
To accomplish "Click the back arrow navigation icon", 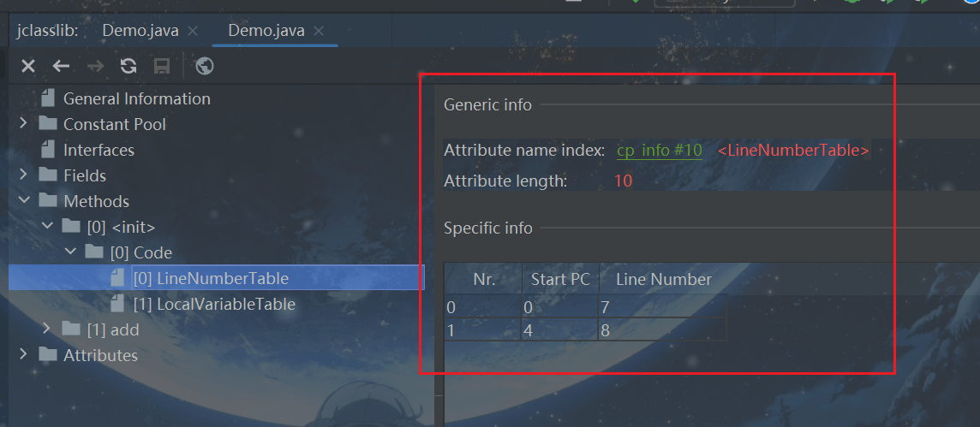I will [61, 66].
